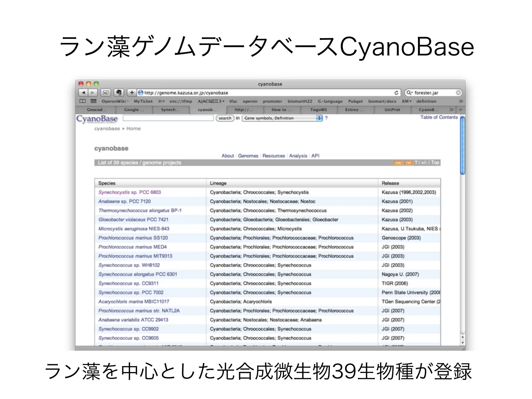Expand the H bookmarks folder
The width and height of the screenshot is (532, 399).
(161, 101)
